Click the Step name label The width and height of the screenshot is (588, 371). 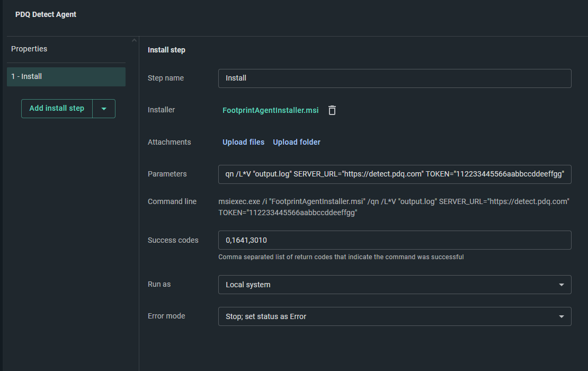[166, 78]
